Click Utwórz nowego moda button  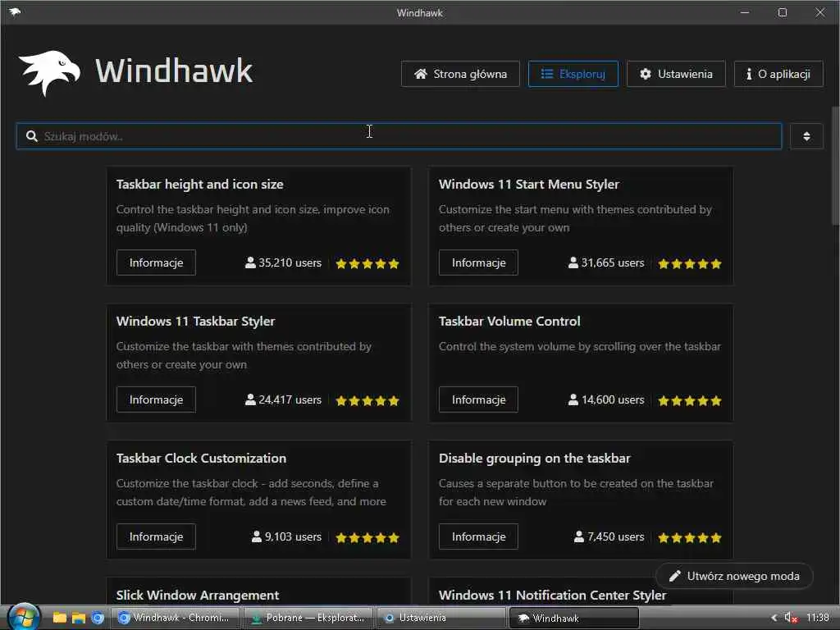(734, 577)
